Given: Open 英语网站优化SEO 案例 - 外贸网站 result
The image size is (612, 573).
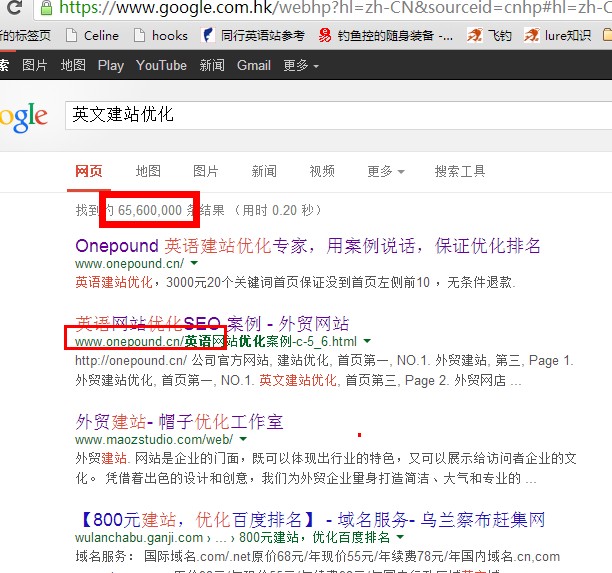Looking at the screenshot, I should tap(212, 324).
